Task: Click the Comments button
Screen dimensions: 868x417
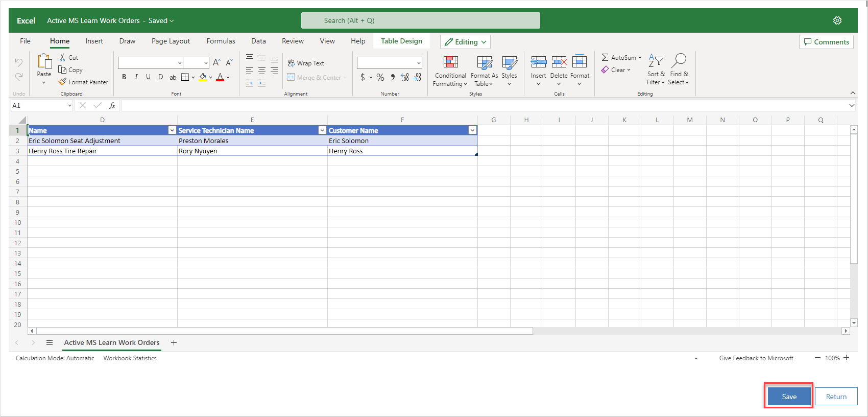Action: (827, 42)
